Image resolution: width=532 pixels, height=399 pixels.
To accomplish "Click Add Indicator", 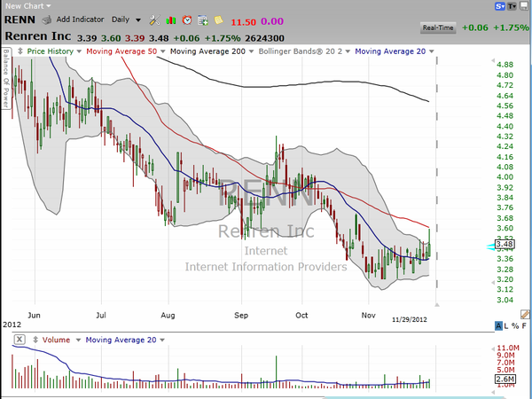I will 80,20.
